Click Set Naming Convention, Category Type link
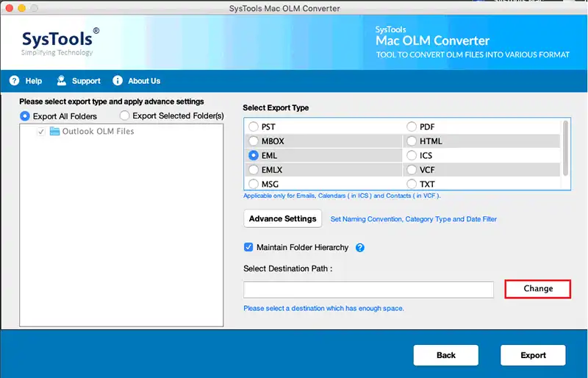Screen dimensions: 588x378 (413, 219)
